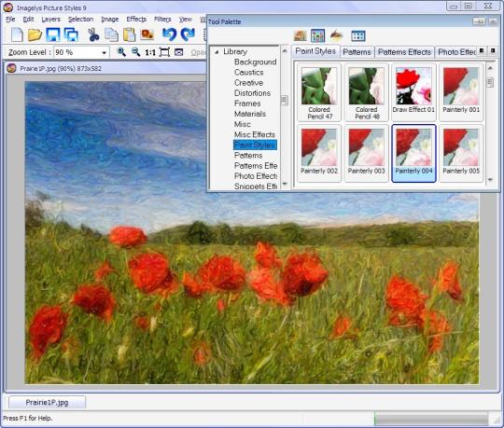Open the Layers menu

pos(50,20)
